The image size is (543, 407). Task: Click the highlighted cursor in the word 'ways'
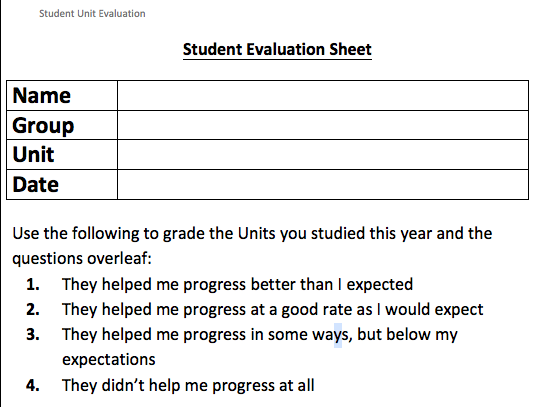[338, 335]
